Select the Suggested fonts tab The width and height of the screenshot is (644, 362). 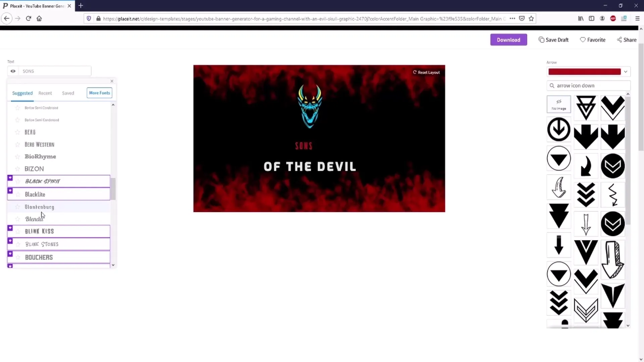click(x=22, y=93)
